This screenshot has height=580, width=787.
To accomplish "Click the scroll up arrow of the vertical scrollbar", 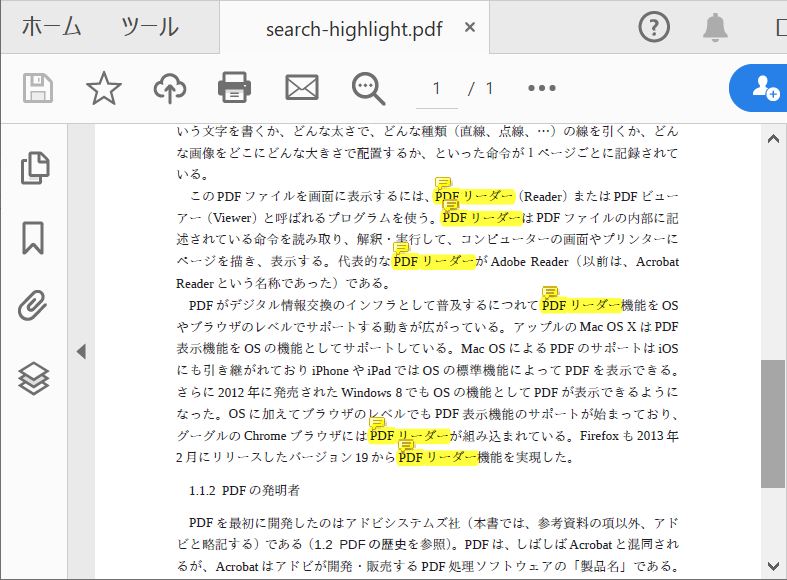I will [773, 139].
